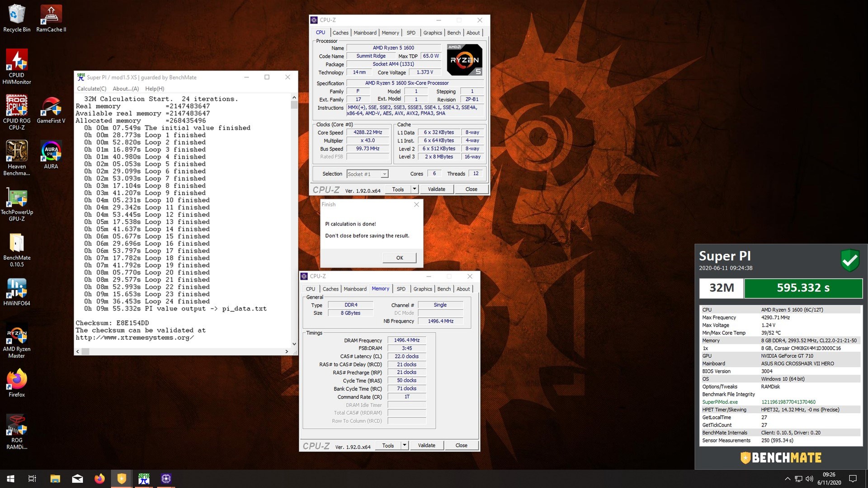
Task: Launch Heaven Benchmark desktop icon
Action: click(x=17, y=158)
